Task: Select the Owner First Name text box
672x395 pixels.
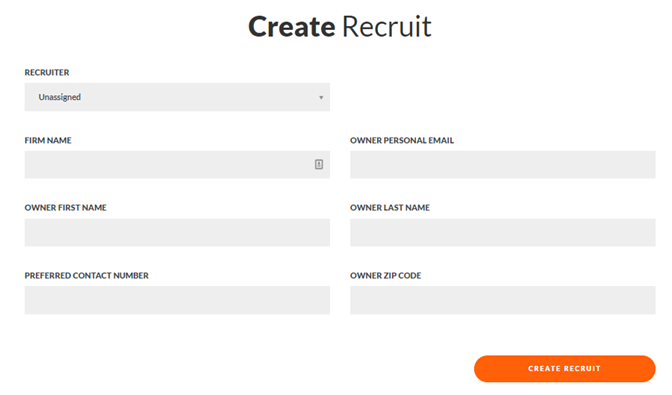Action: pyautogui.click(x=177, y=232)
